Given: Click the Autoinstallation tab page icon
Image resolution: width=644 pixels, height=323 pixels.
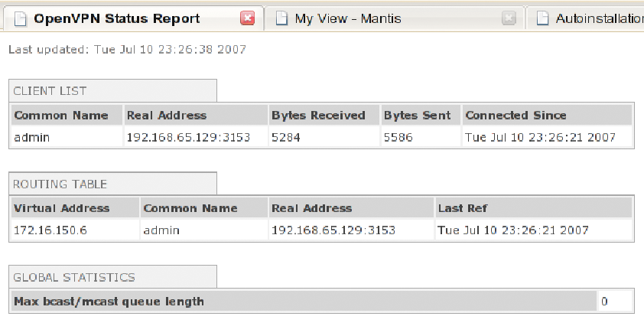Looking at the screenshot, I should point(543,18).
